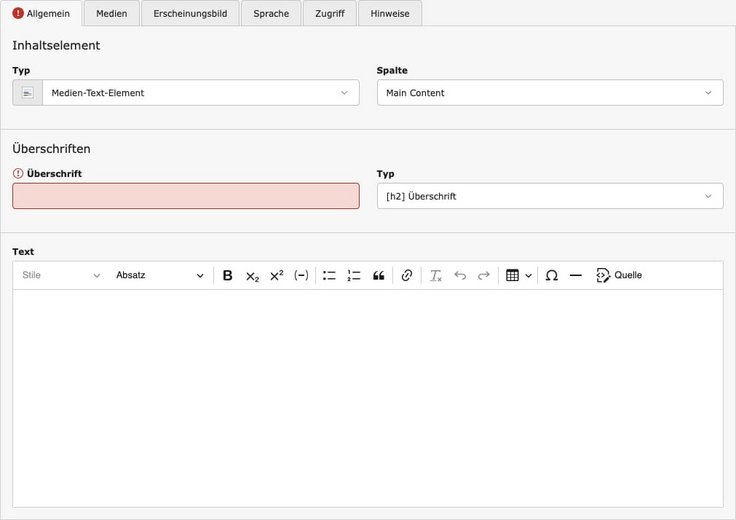736x520 pixels.
Task: Insert a bulleted list
Action: (x=329, y=276)
